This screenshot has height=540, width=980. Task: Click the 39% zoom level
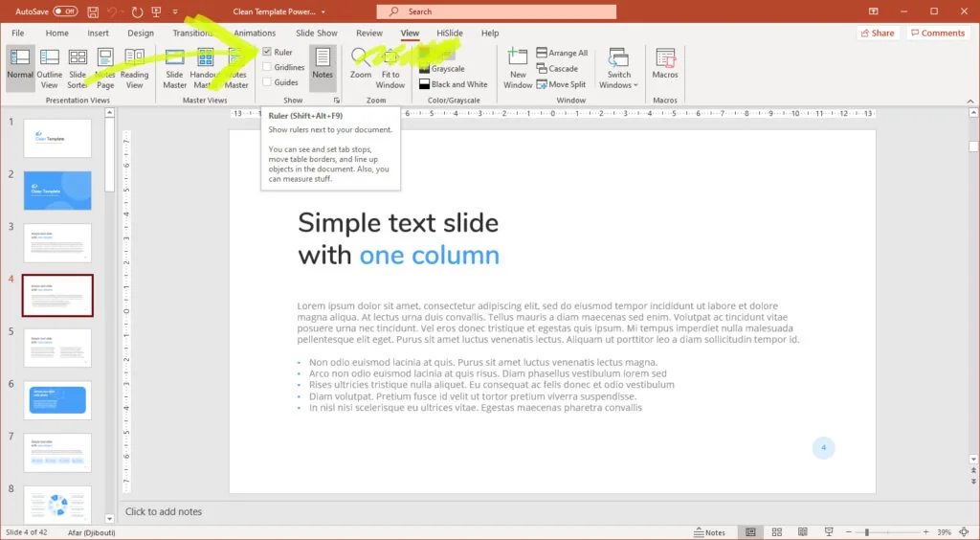[944, 532]
